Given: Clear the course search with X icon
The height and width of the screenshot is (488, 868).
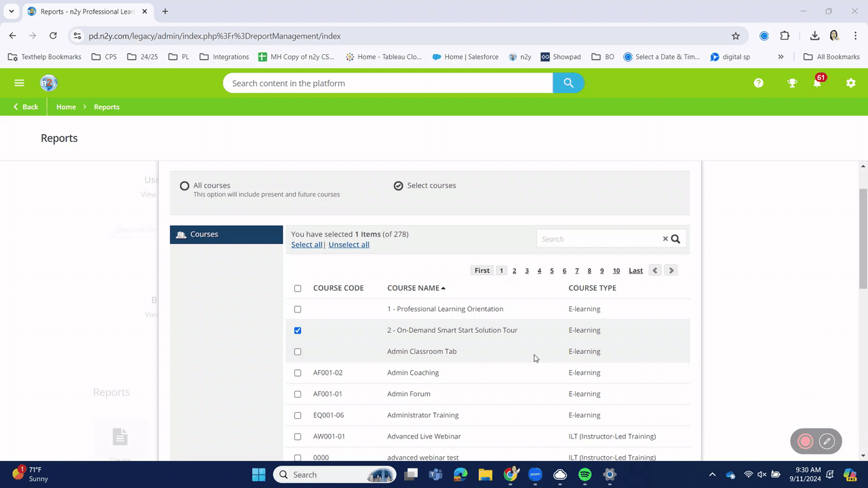Looking at the screenshot, I should [665, 239].
